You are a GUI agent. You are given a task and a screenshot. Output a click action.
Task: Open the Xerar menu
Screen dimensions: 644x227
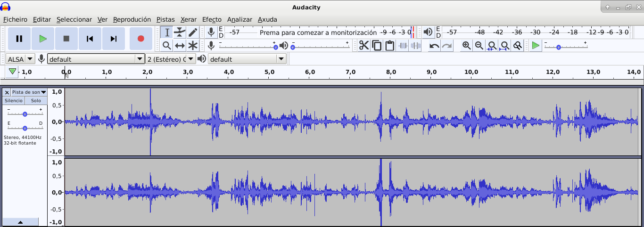click(188, 19)
